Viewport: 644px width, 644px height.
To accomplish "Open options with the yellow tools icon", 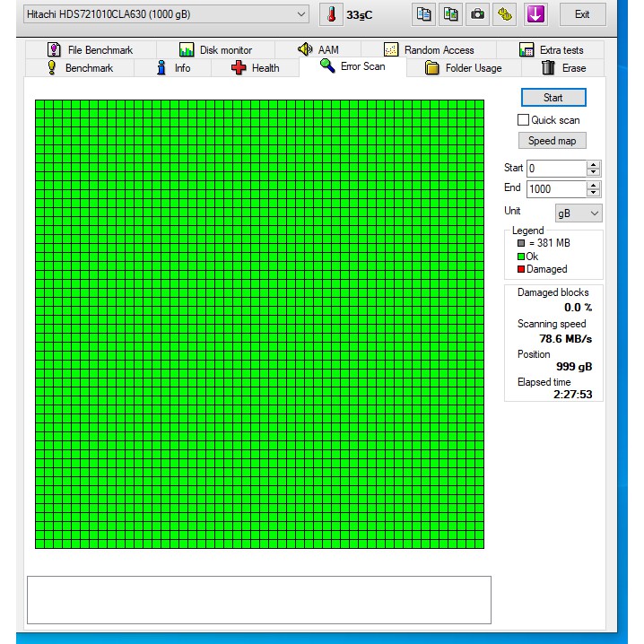I will pyautogui.click(x=505, y=14).
